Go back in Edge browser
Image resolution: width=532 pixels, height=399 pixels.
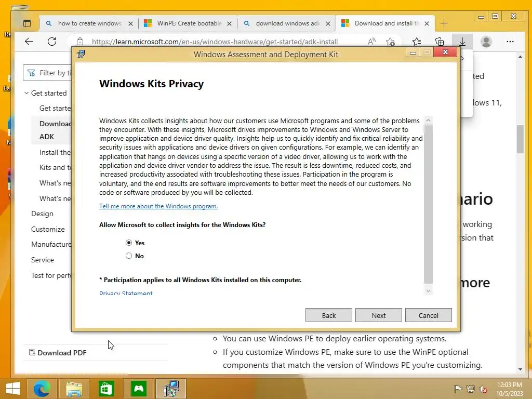(29, 42)
